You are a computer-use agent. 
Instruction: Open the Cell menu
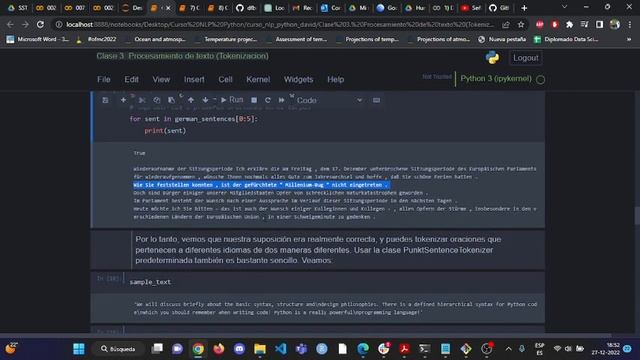[x=225, y=79]
